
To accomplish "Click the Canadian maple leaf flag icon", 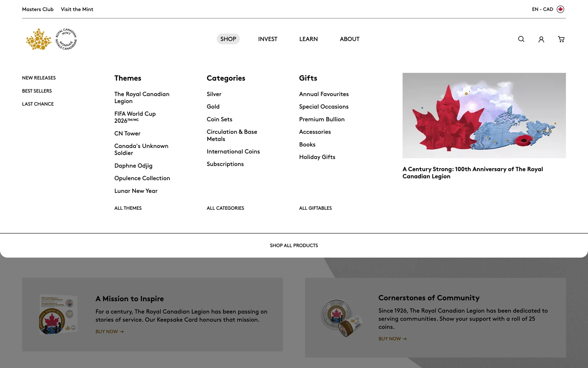I will (x=560, y=9).
